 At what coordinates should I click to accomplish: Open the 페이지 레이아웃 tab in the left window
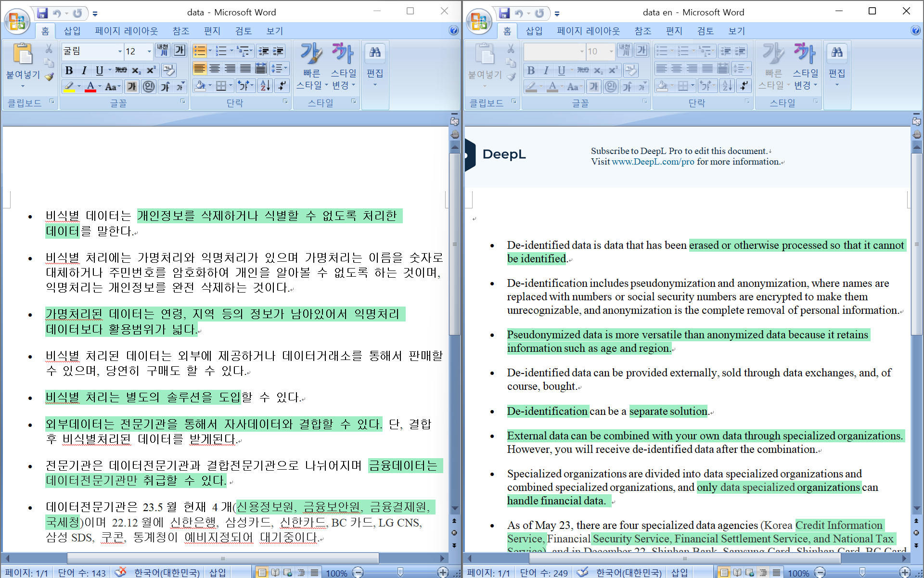click(126, 31)
